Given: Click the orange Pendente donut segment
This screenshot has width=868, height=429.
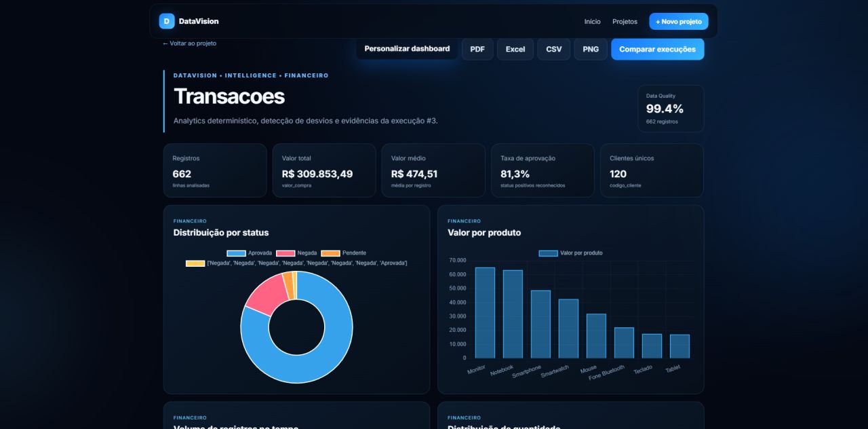Looking at the screenshot, I should point(289,284).
